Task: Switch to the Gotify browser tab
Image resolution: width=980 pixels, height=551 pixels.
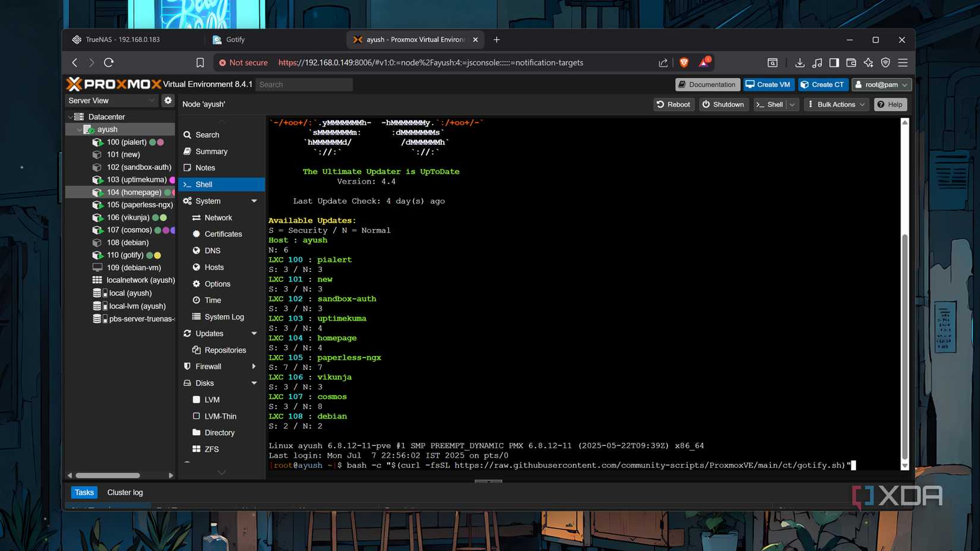Action: point(235,39)
